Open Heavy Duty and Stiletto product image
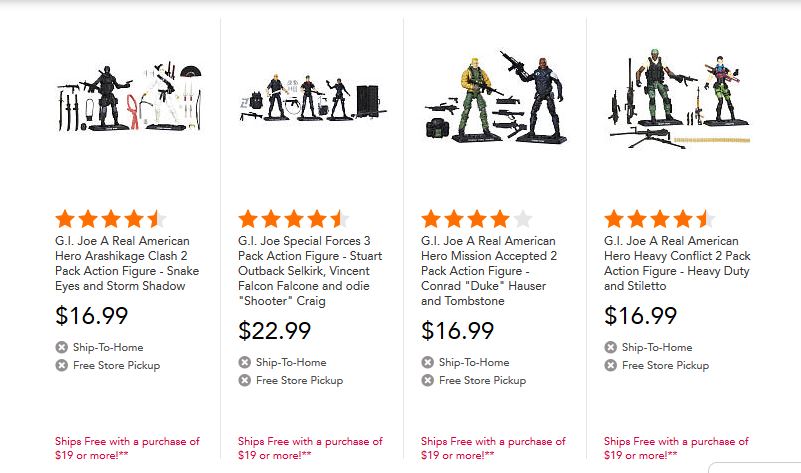Viewport: 801px width, 473px height. [x=675, y=102]
